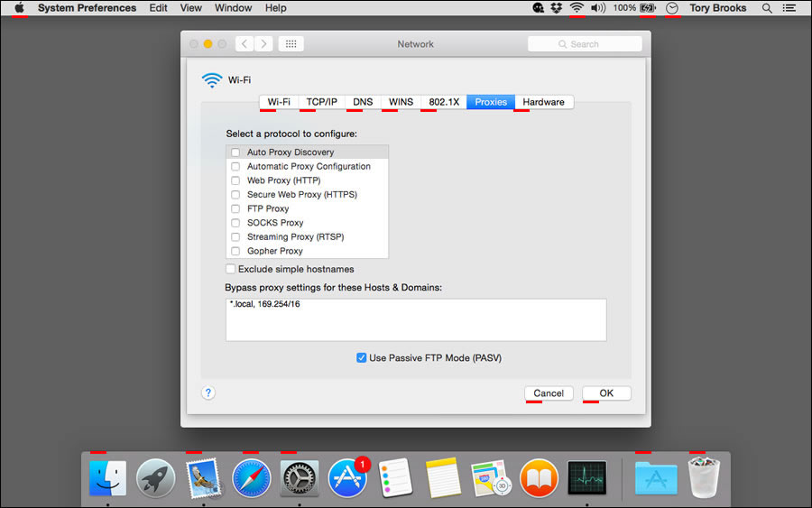The image size is (812, 508).
Task: Open the Time Machine clock icon
Action: pos(671,8)
